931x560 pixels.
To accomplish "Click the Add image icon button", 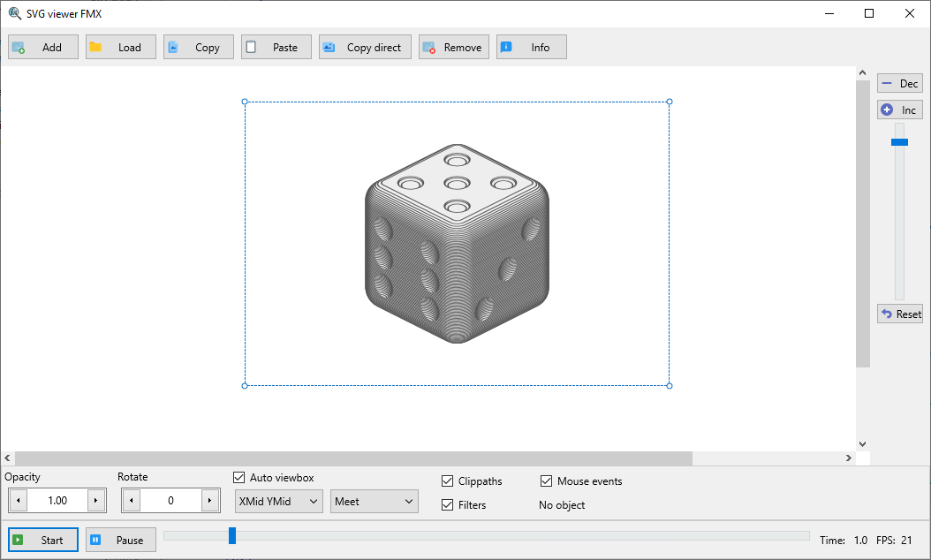I will pos(43,48).
